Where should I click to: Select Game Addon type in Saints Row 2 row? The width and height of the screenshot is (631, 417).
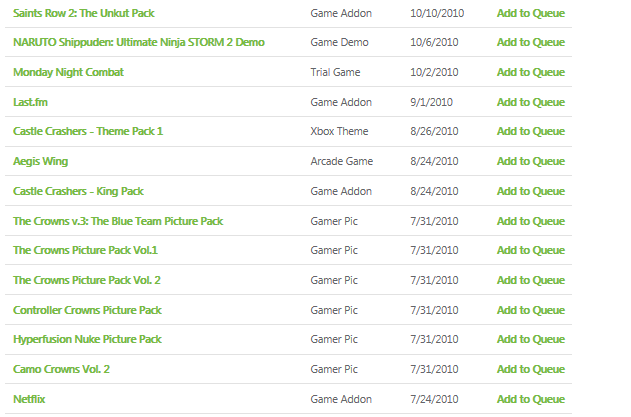[341, 13]
